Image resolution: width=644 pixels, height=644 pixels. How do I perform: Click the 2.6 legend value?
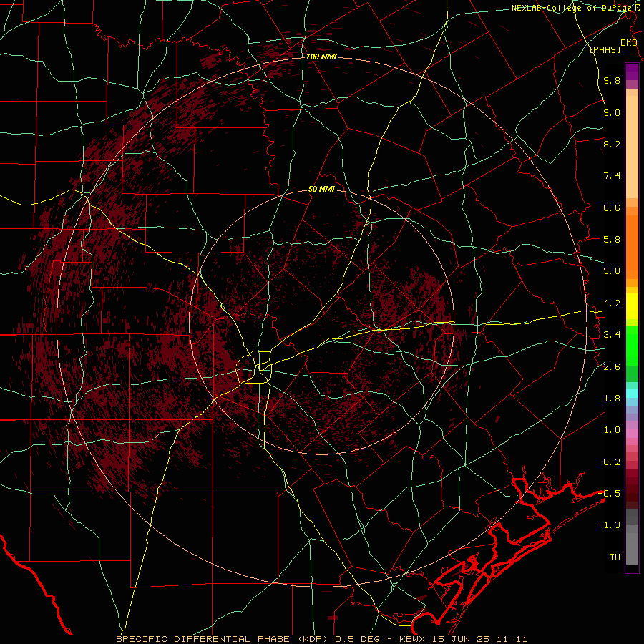pyautogui.click(x=612, y=367)
